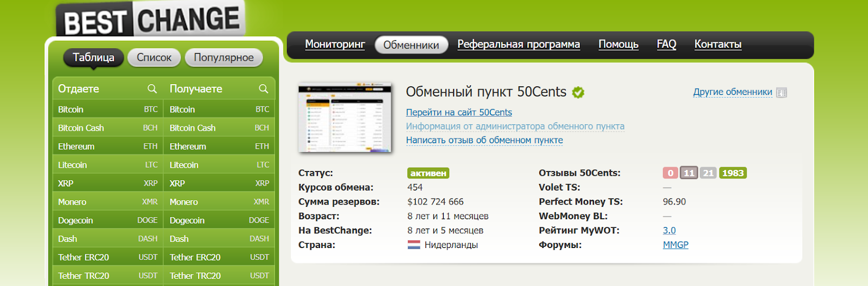Select Tether ERC20 in the Отдаете column

107,257
